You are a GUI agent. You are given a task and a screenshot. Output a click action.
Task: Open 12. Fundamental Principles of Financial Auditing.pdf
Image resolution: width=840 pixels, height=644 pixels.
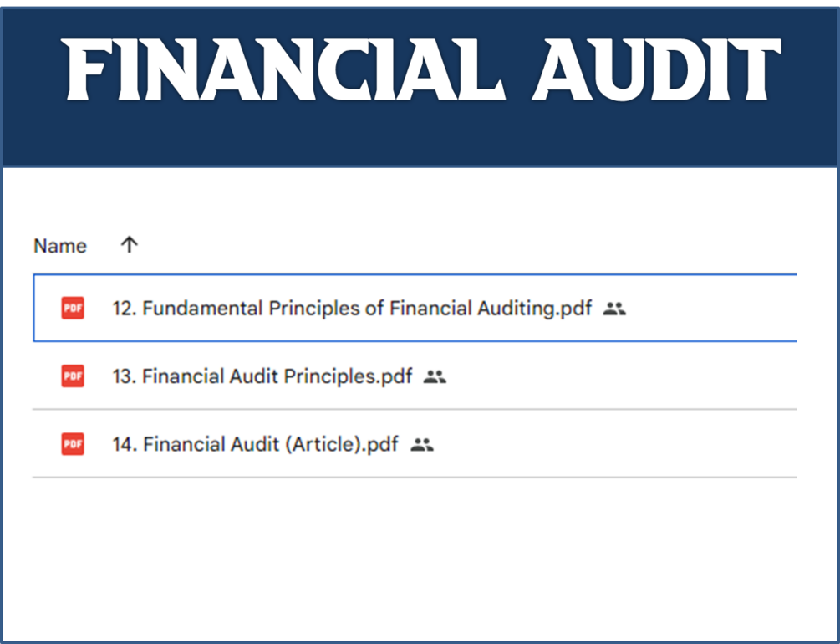point(351,308)
